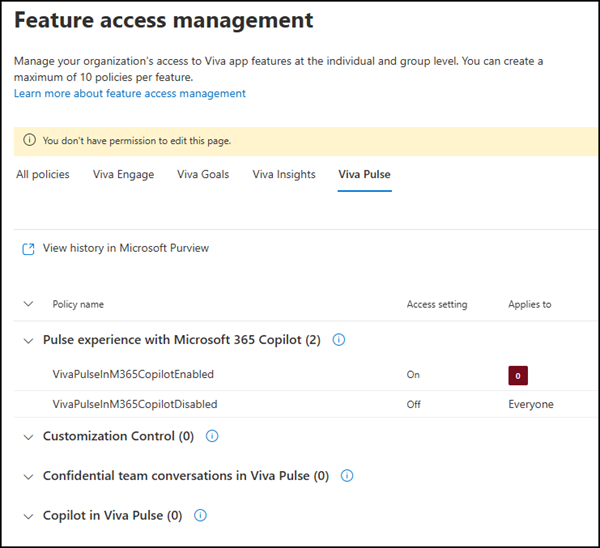The height and width of the screenshot is (548, 600).
Task: Collapse all groups via Policy name header chevron
Action: (x=28, y=304)
